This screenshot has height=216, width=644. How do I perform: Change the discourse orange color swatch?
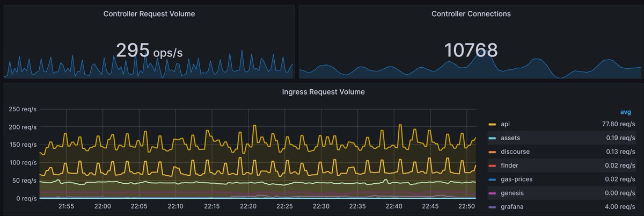coord(492,152)
